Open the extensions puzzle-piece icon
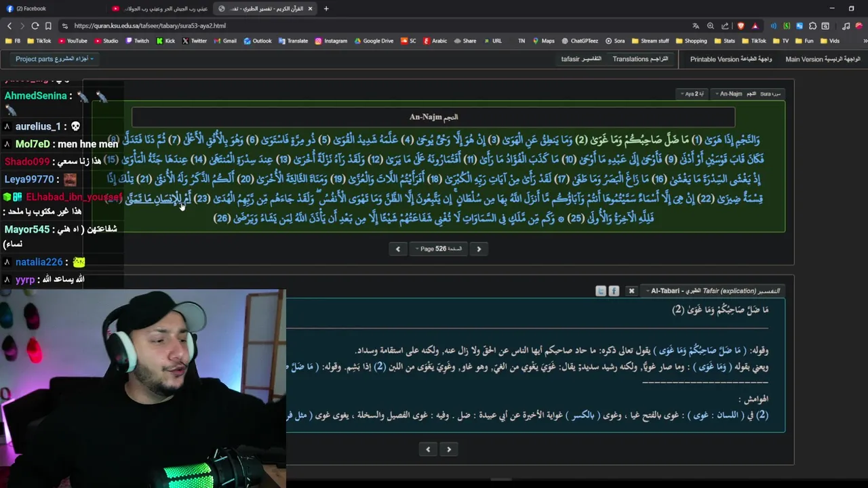 click(812, 26)
